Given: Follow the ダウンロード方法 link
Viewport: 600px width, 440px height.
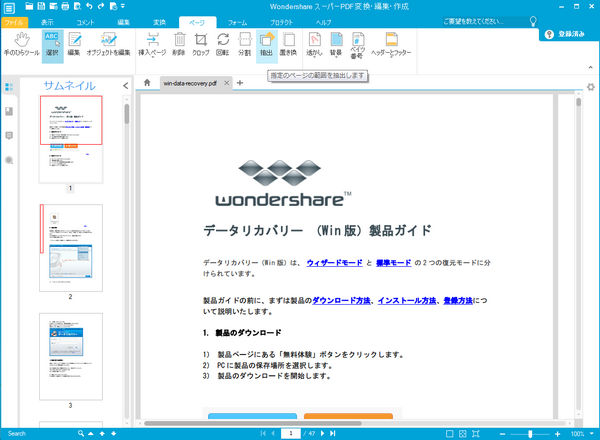Looking at the screenshot, I should pos(341,300).
